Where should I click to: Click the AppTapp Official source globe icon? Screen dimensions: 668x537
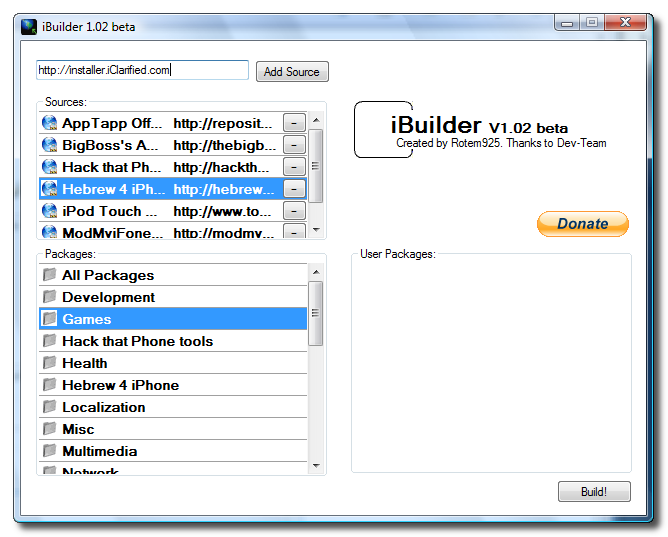[49, 123]
